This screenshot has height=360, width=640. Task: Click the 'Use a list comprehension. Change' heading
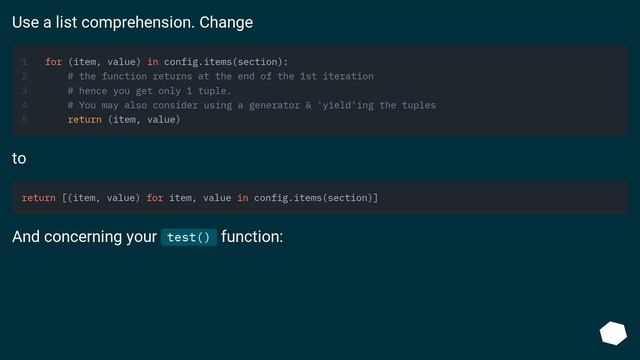(x=132, y=22)
